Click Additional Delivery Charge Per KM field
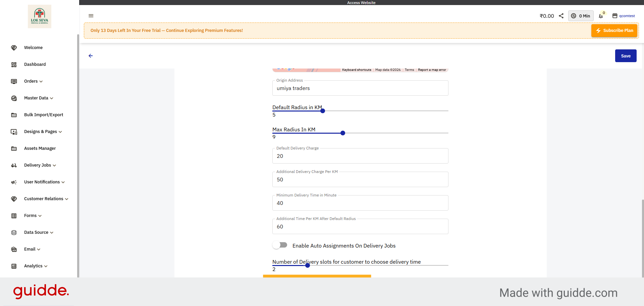This screenshot has width=644, height=306. tap(360, 179)
